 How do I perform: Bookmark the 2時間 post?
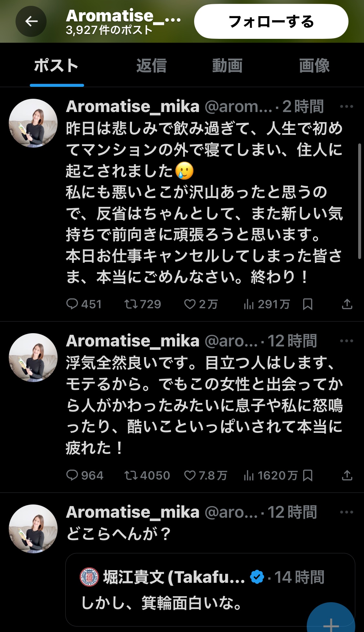[x=307, y=304]
